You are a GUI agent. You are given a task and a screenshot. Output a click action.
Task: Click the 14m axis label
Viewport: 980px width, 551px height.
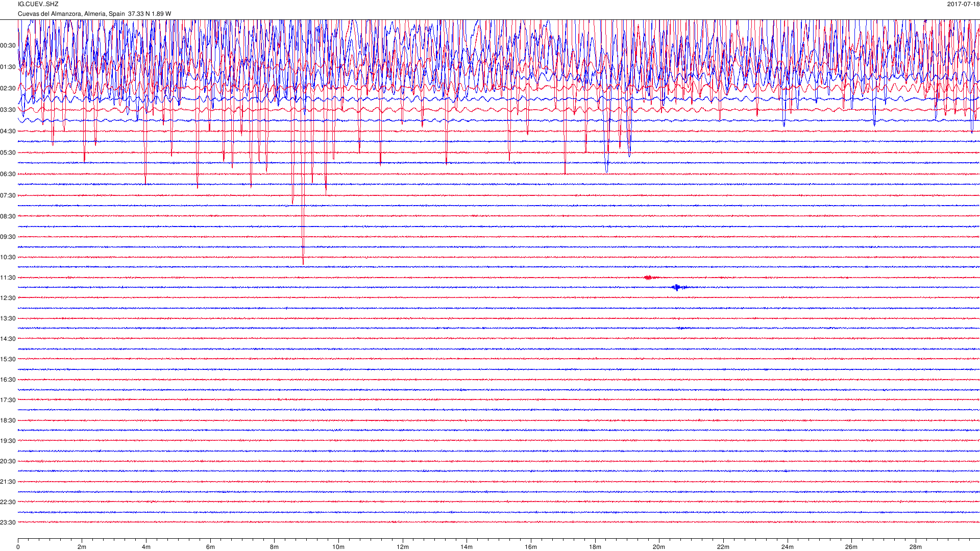point(467,547)
